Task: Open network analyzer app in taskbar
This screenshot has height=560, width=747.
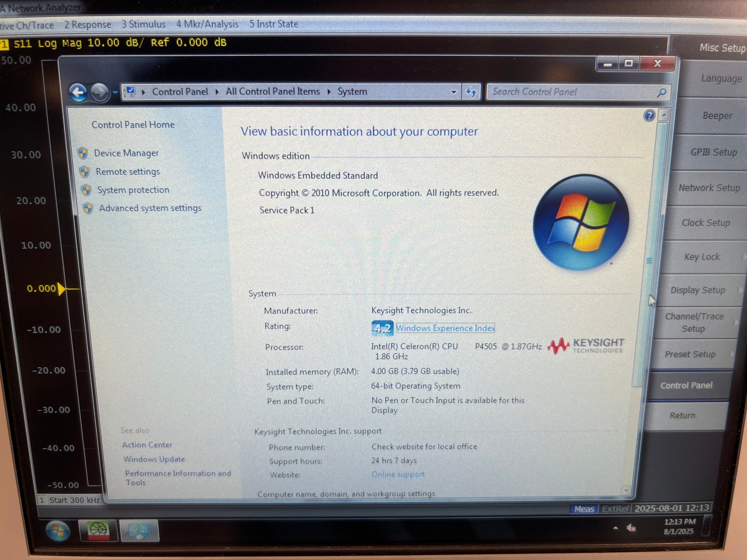Action: 98,531
